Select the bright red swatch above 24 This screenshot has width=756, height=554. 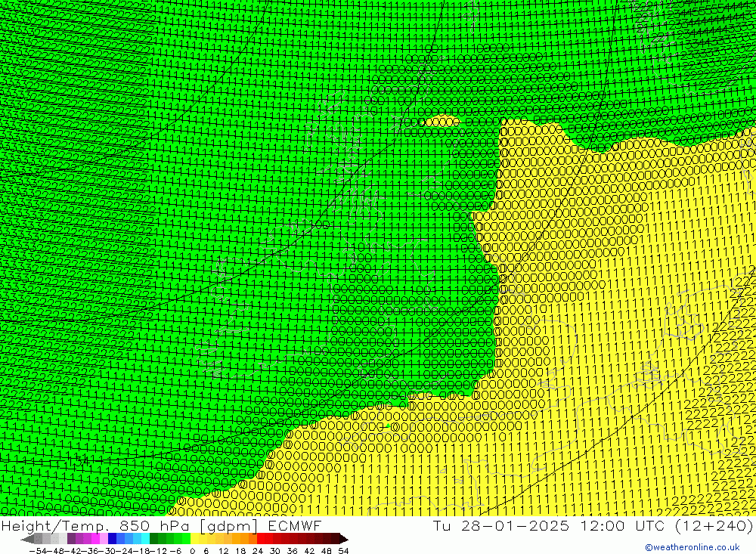[x=261, y=540]
